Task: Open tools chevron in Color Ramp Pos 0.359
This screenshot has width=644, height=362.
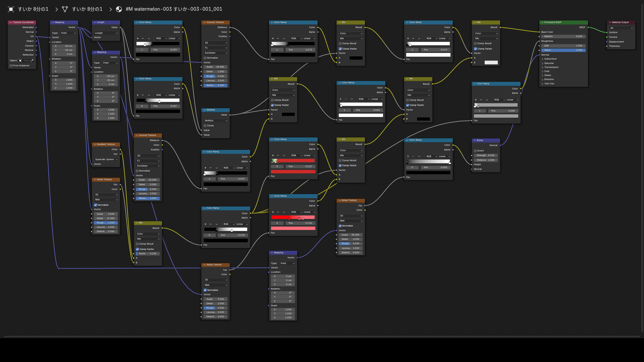Action: pyautogui.click(x=149, y=39)
